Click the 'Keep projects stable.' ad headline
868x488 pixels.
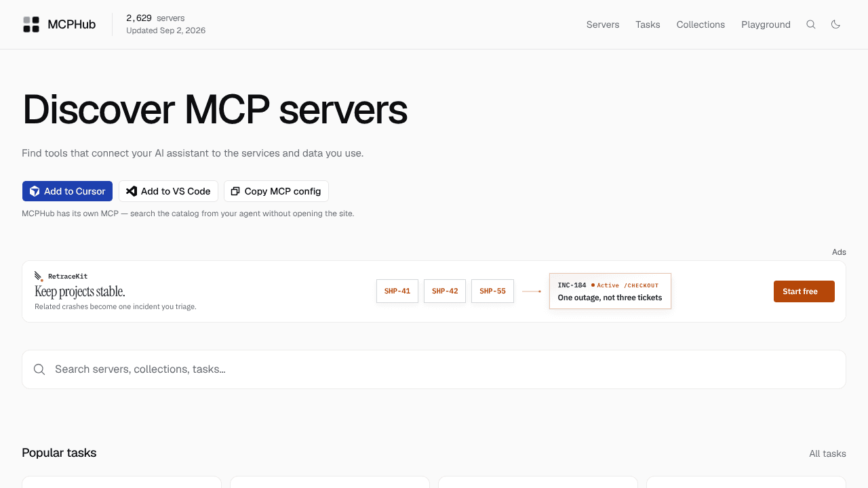[80, 292]
